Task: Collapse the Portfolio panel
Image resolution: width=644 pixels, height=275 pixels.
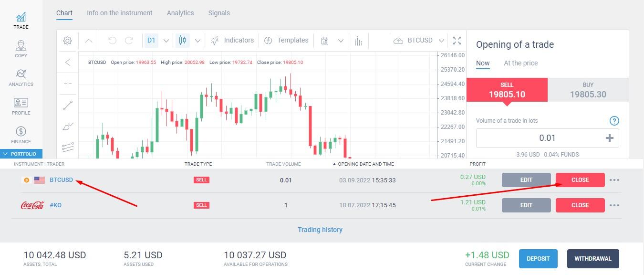Action: (21, 154)
